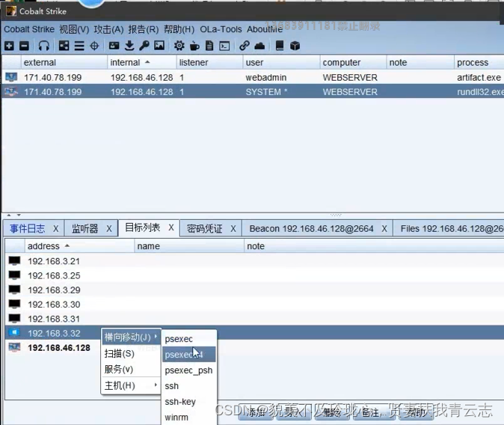Select psexec64 highlighted submenu entry
504x425 pixels.
click(x=189, y=354)
